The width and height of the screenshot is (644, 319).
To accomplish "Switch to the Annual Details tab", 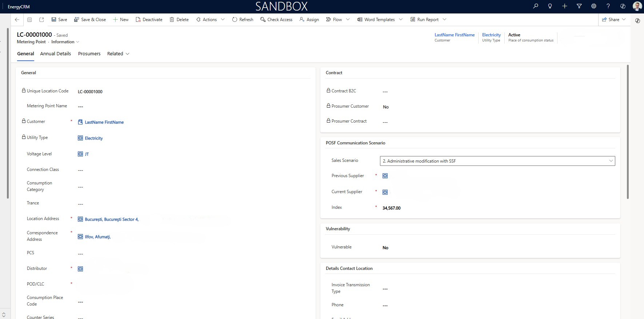I will (56, 54).
